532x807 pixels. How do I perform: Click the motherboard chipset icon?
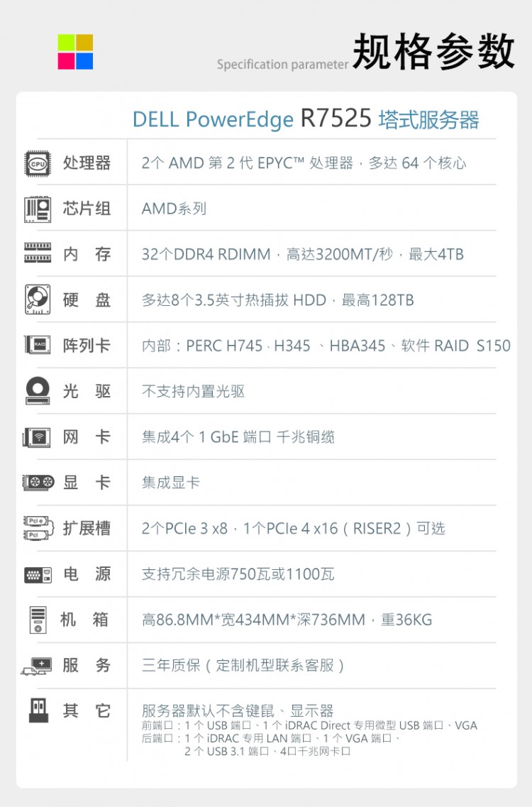(x=38, y=208)
